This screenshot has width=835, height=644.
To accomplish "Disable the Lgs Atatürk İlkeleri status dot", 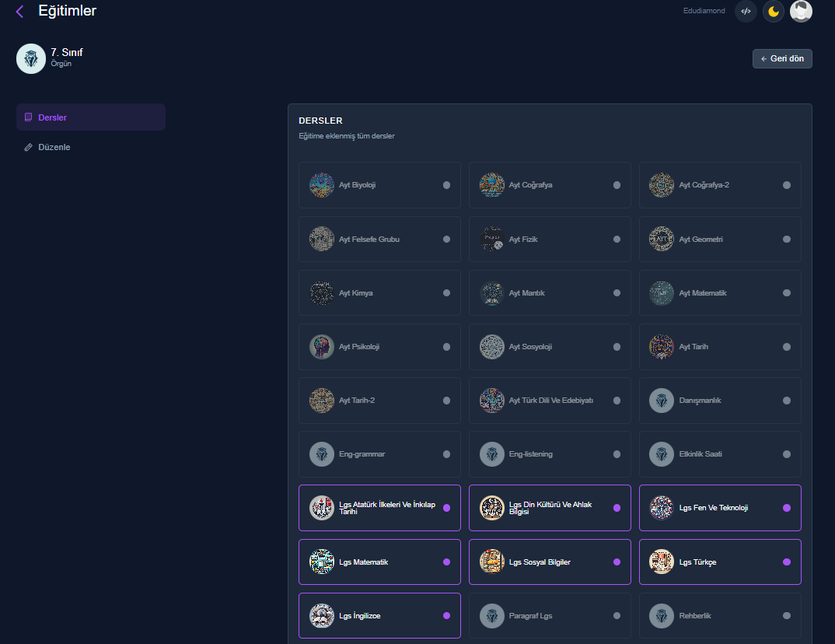I will pos(446,508).
